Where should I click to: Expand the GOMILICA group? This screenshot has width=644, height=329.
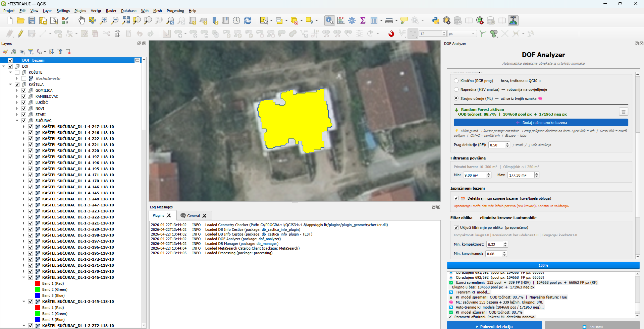tap(17, 90)
